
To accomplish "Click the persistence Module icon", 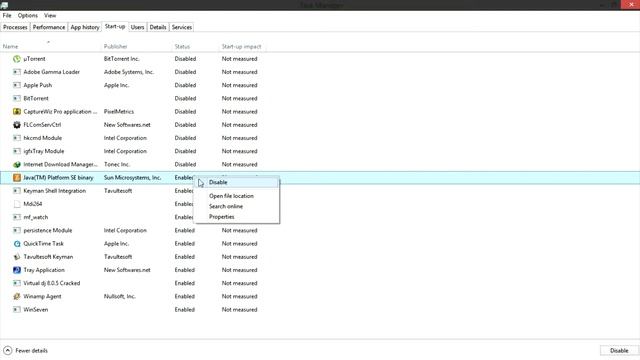I will click(x=17, y=230).
